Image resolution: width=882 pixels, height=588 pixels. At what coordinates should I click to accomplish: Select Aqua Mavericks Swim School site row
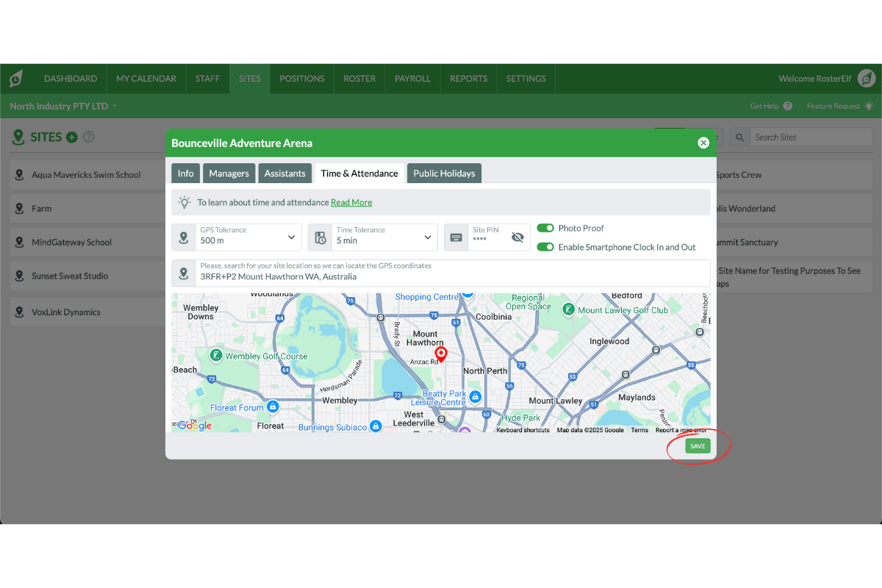coord(87,175)
